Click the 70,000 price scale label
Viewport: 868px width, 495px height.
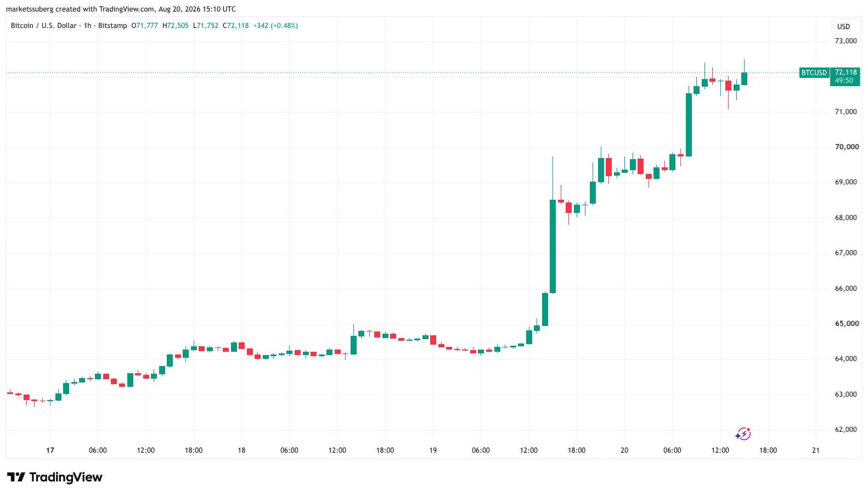(x=846, y=147)
